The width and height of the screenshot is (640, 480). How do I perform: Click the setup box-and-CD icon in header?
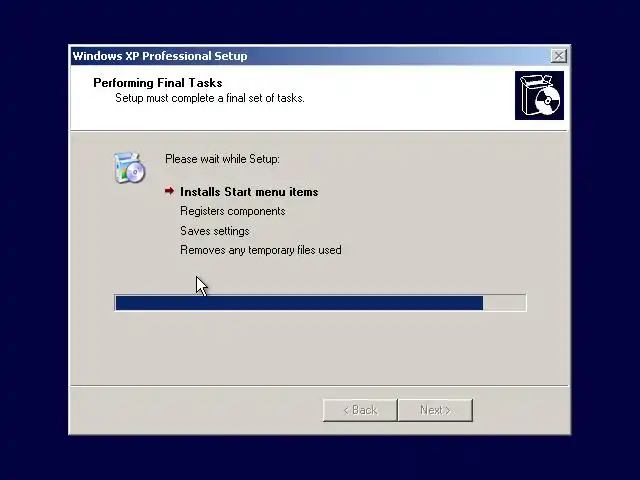539,95
